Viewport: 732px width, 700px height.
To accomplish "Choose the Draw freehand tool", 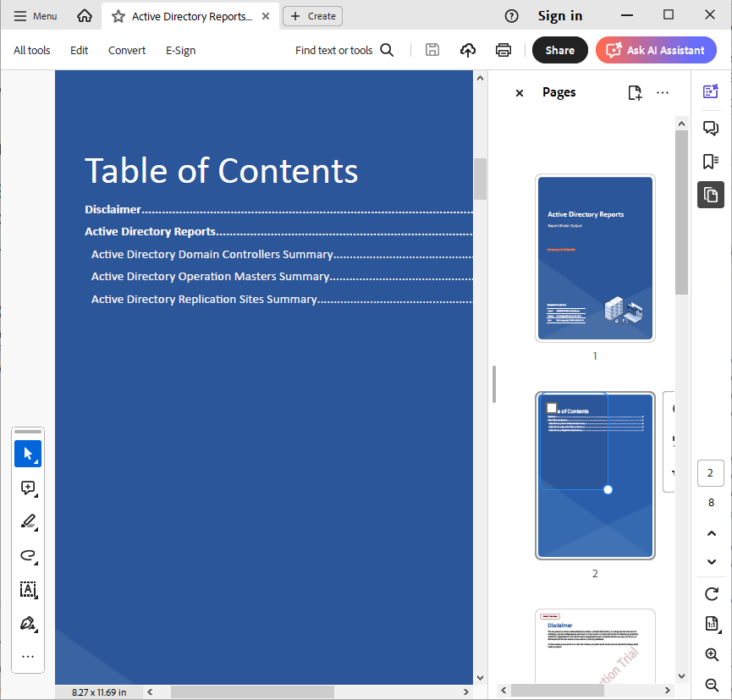I will pyautogui.click(x=28, y=555).
